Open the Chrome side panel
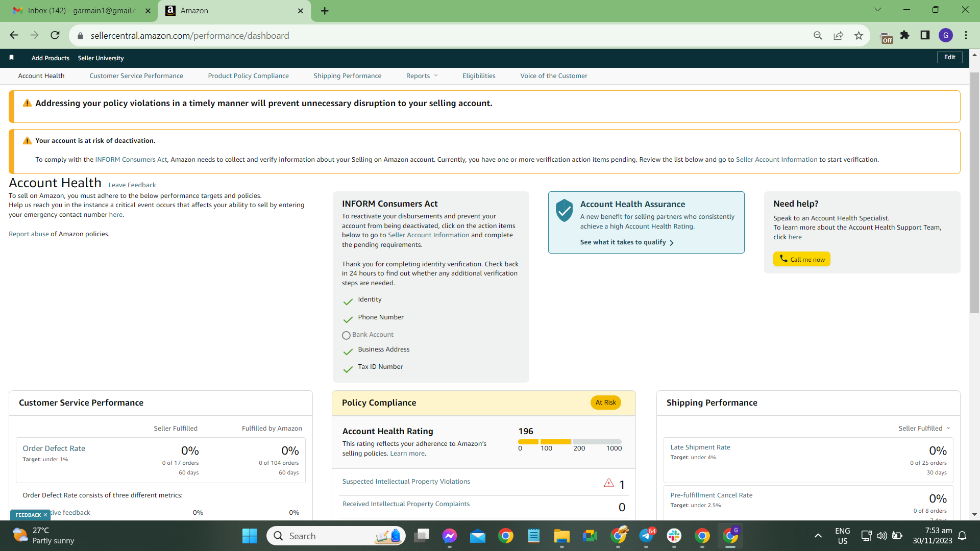 tap(925, 35)
